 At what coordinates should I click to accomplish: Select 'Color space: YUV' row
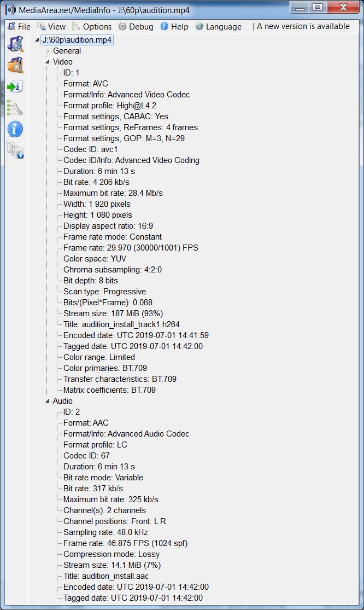95,259
